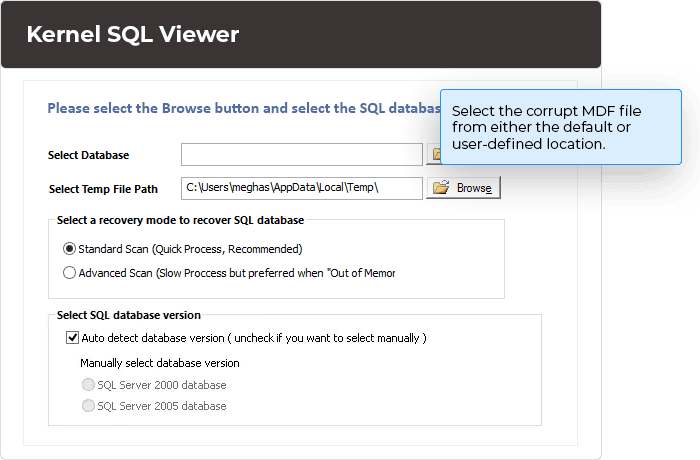Select the Standard Scan radio button
Image resolution: width=700 pixels, height=460 pixels.
[x=69, y=249]
